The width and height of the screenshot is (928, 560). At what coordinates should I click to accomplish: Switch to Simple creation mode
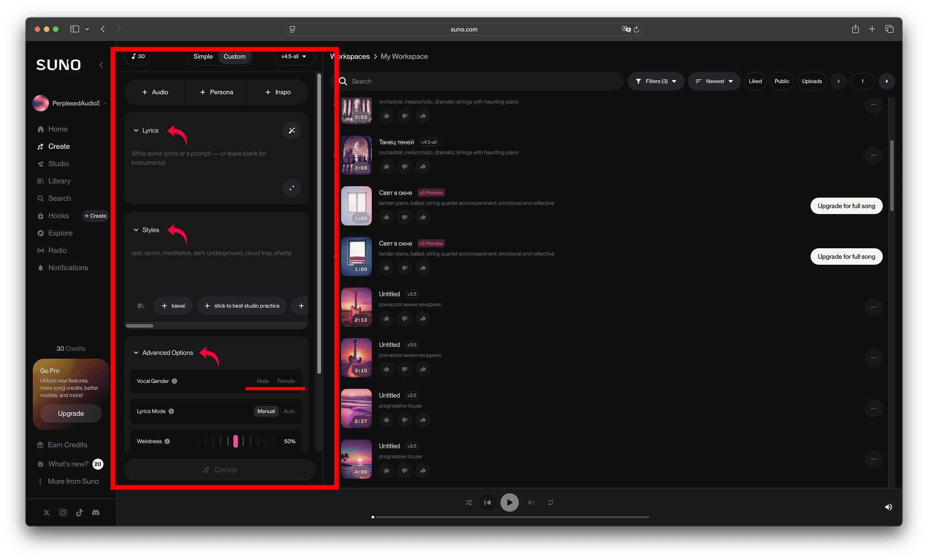203,57
